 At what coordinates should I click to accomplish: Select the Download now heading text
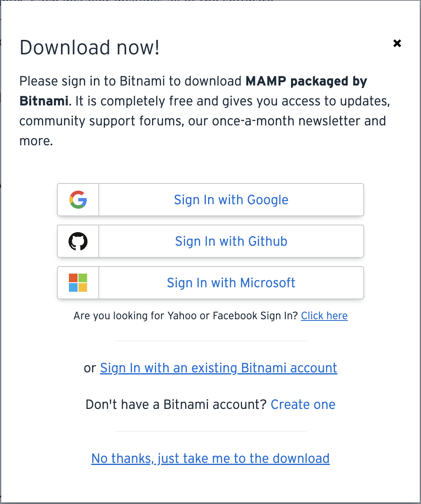pyautogui.click(x=89, y=47)
